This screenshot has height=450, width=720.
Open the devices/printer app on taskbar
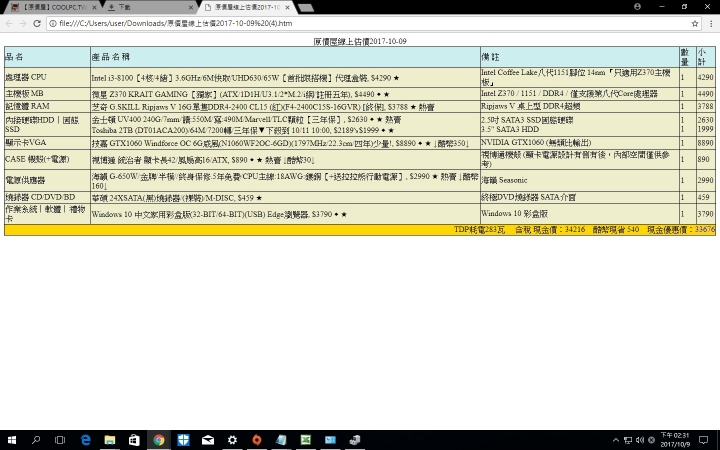(x=354, y=440)
